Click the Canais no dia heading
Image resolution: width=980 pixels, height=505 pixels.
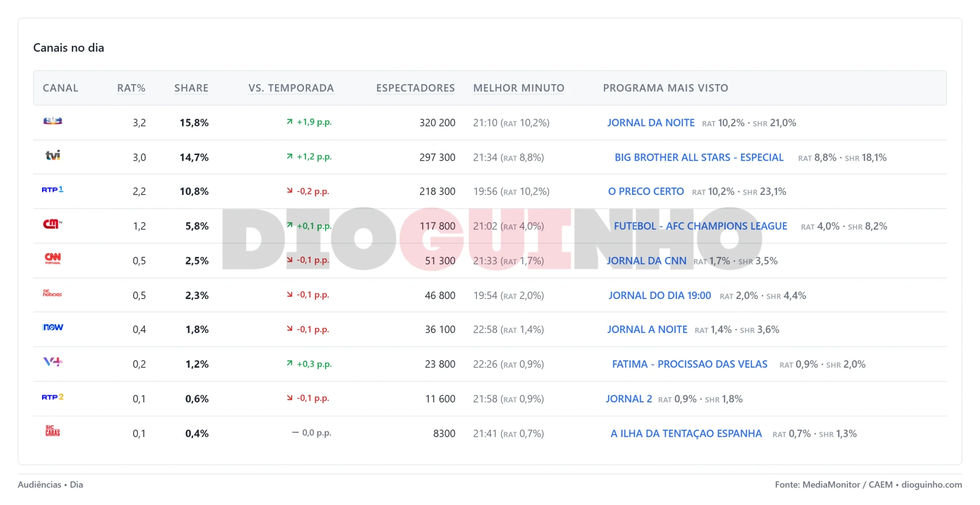pos(69,47)
